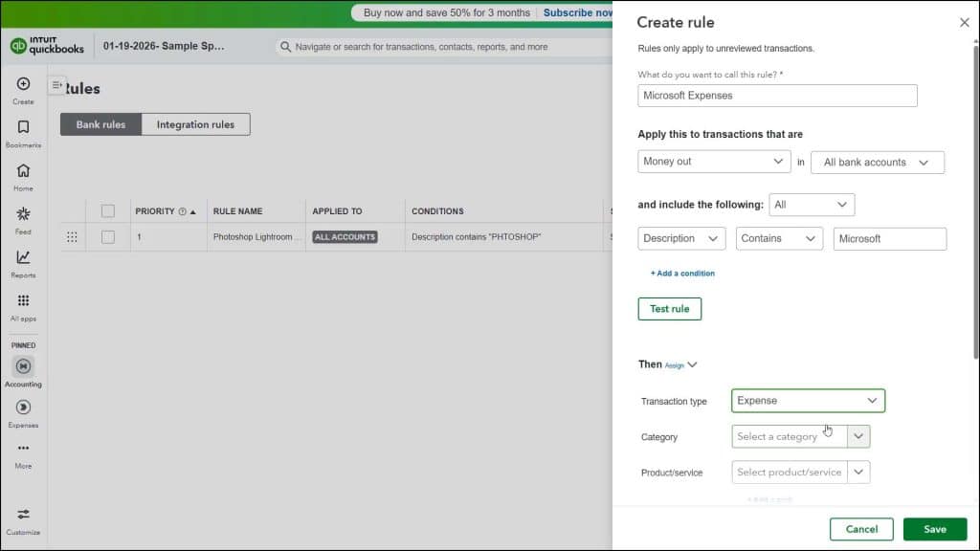Image resolution: width=980 pixels, height=551 pixels.
Task: Open the Transaction type Expense dropdown
Action: (x=807, y=401)
